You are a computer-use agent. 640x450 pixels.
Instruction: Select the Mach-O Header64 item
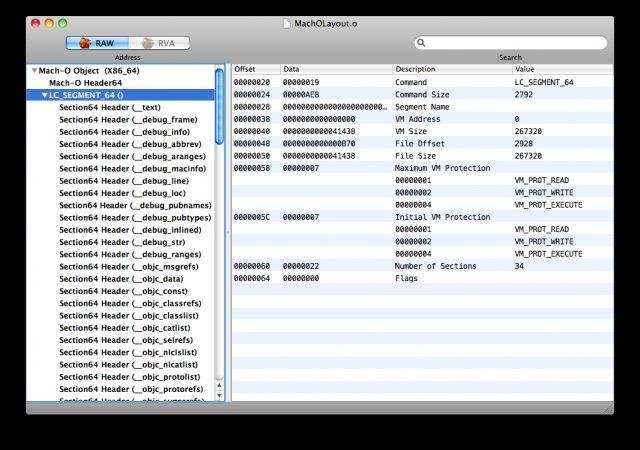point(85,83)
